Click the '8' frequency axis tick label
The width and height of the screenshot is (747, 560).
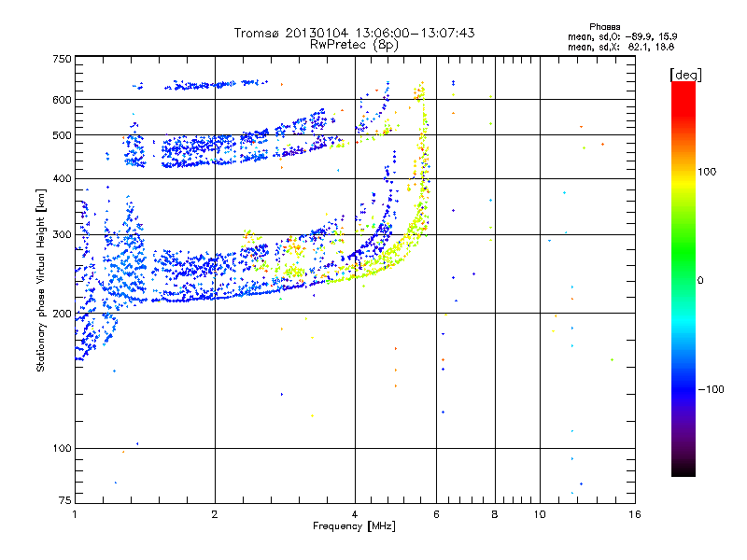pos(495,514)
